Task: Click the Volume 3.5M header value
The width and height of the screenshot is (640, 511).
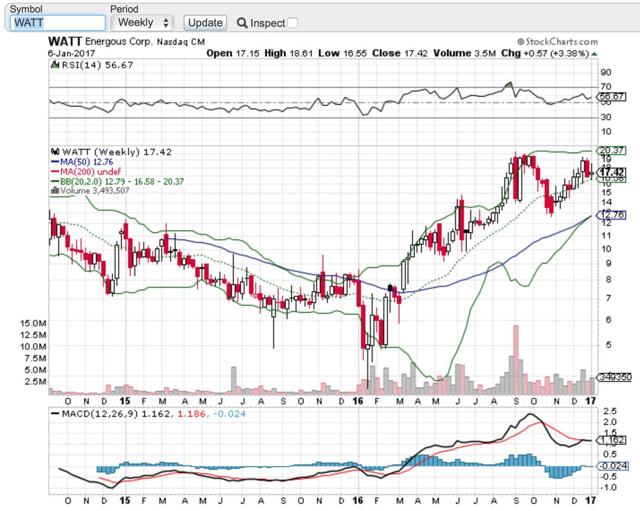Action: [x=464, y=53]
